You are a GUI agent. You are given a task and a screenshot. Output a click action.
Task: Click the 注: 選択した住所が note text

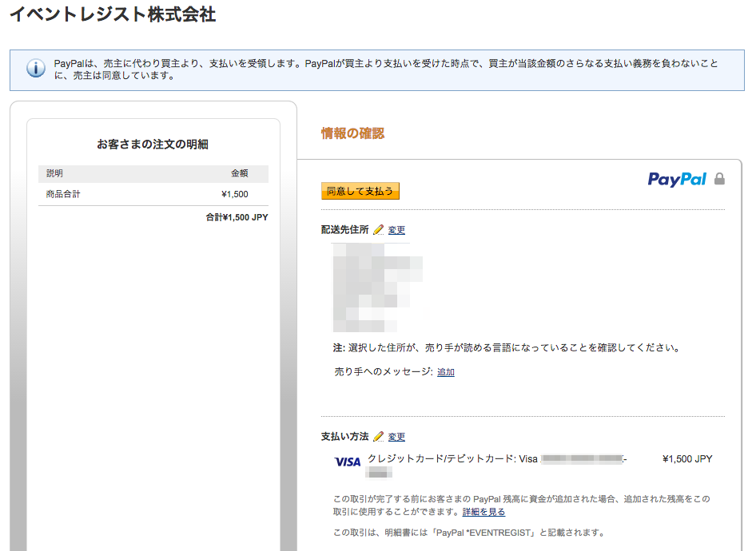click(x=507, y=347)
